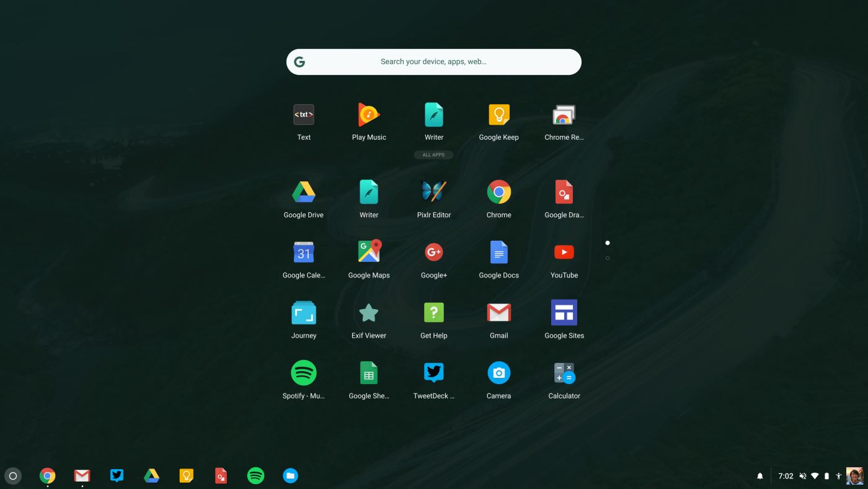Open Google Calendar app
Screen dimensions: 868x489
(x=304, y=253)
